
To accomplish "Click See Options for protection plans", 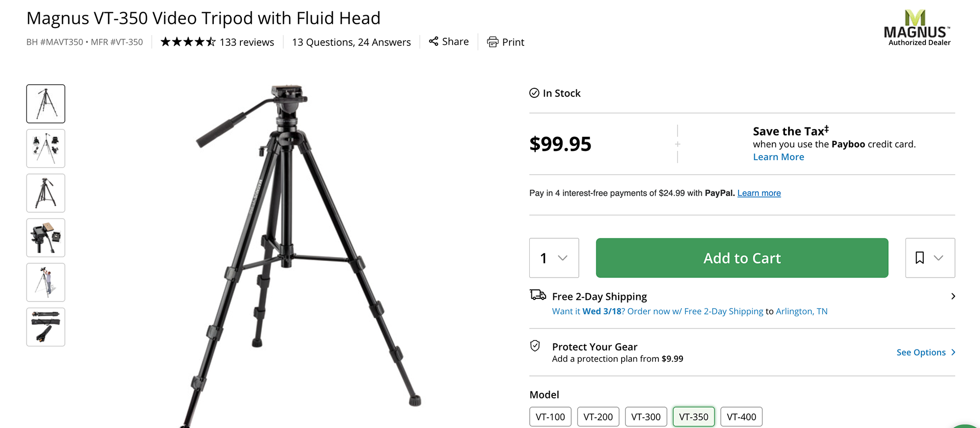I will point(921,352).
